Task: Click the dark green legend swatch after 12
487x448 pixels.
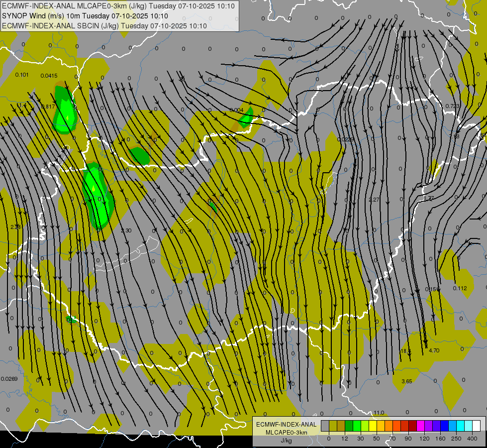Action: pyautogui.click(x=349, y=426)
